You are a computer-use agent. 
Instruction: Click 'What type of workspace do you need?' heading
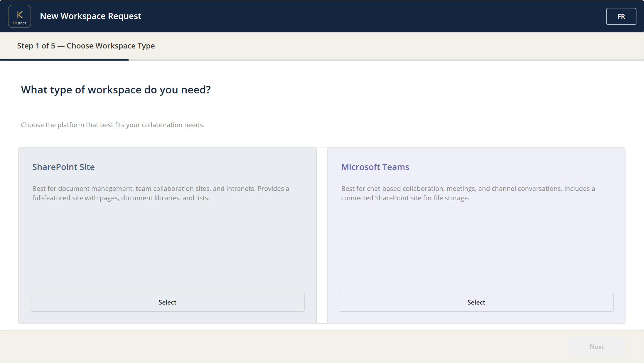pos(116,90)
